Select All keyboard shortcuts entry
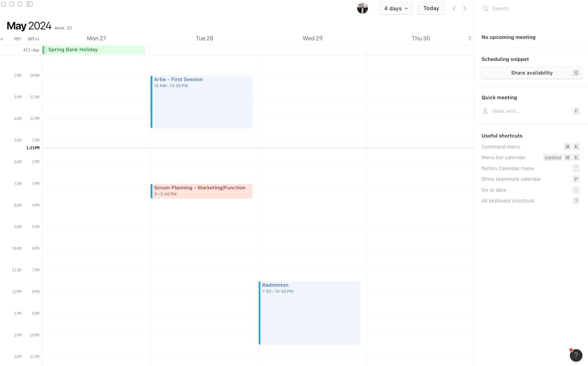The image size is (588, 366). tap(508, 201)
